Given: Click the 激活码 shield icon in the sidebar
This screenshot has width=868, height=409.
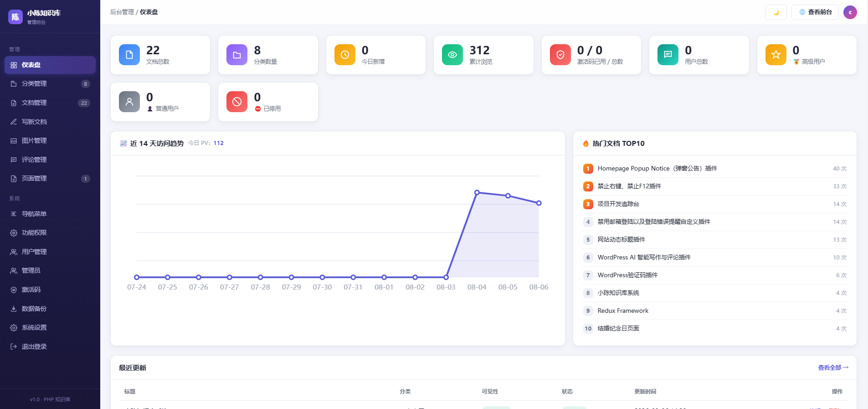Looking at the screenshot, I should tap(14, 290).
